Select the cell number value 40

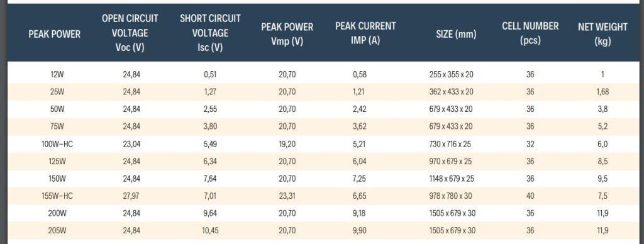click(530, 196)
